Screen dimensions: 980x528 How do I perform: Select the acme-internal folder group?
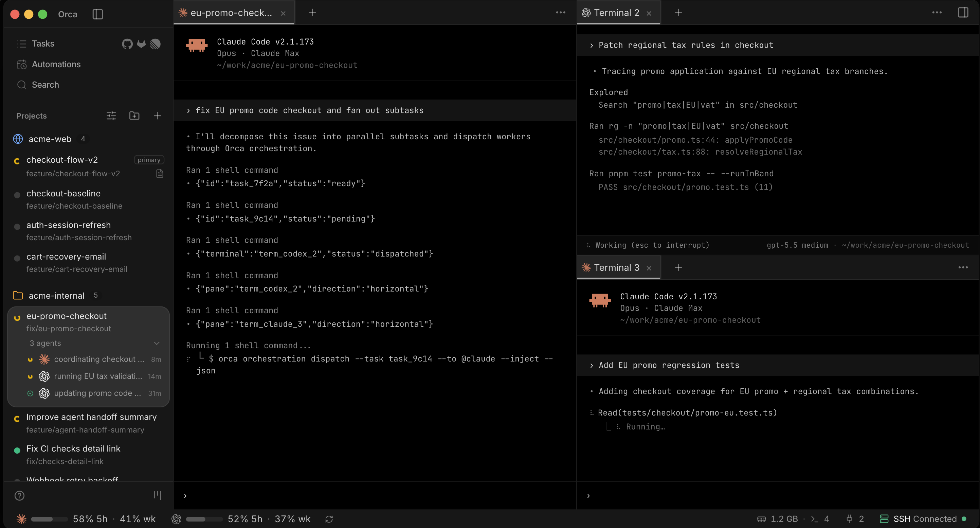pos(56,295)
